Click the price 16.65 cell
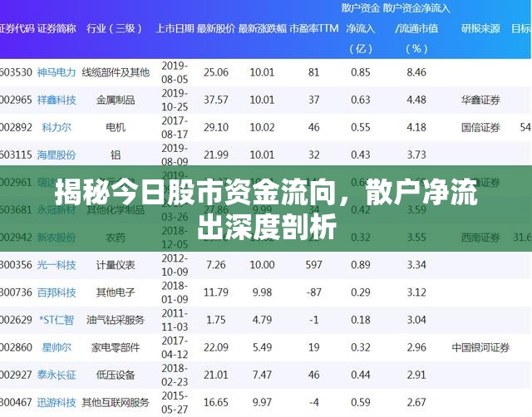532x417 pixels. (216, 402)
